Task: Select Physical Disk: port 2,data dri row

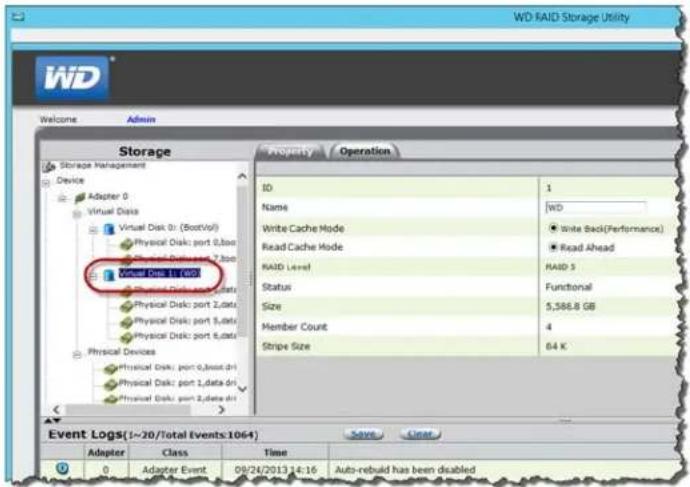Action: pyautogui.click(x=177, y=398)
